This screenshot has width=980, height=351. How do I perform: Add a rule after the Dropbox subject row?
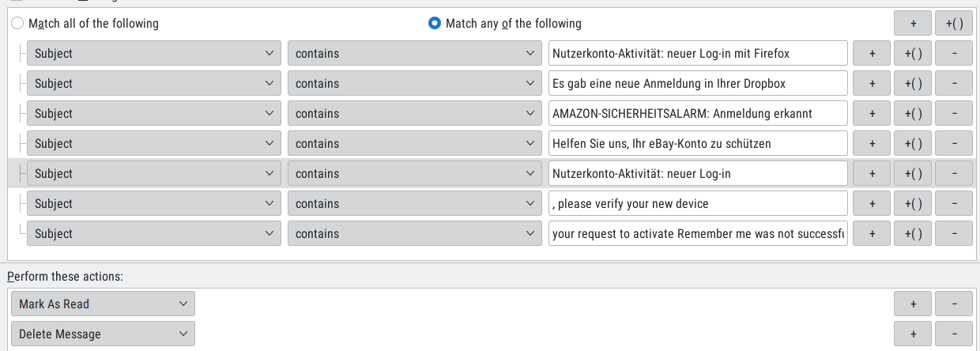point(873,84)
